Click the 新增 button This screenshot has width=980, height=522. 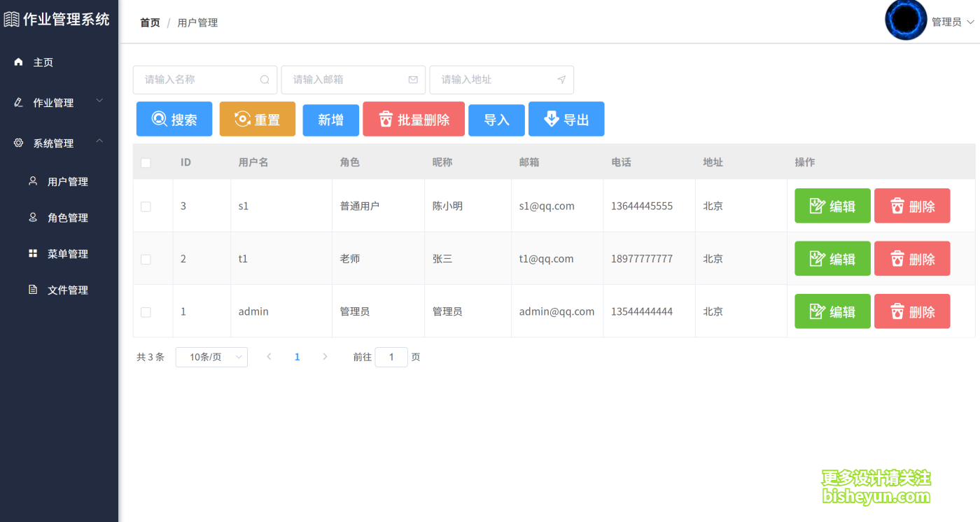[x=330, y=120]
